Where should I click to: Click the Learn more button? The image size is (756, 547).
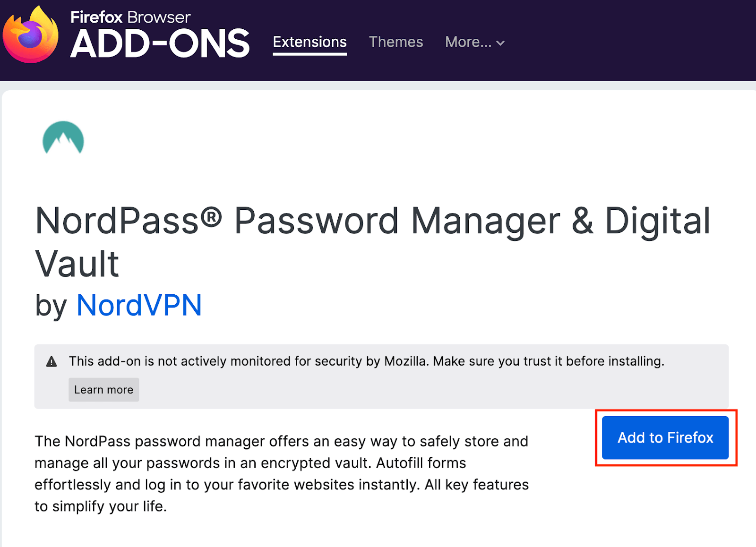(103, 389)
